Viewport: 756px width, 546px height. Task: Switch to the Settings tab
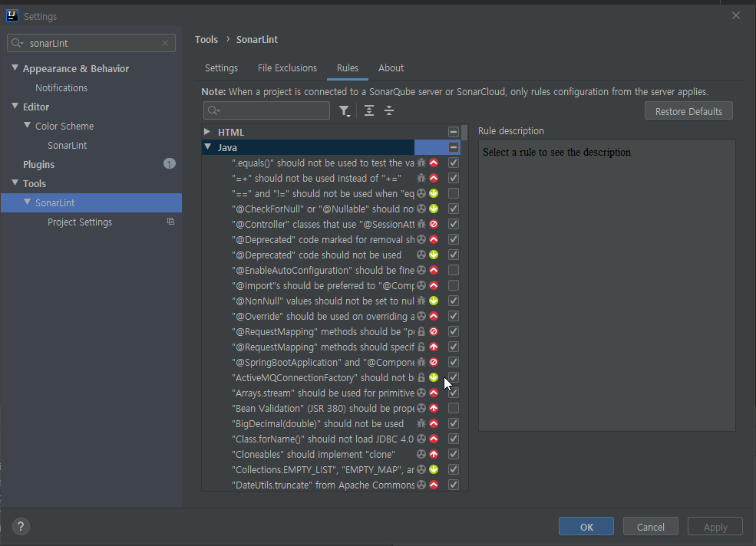click(x=221, y=68)
